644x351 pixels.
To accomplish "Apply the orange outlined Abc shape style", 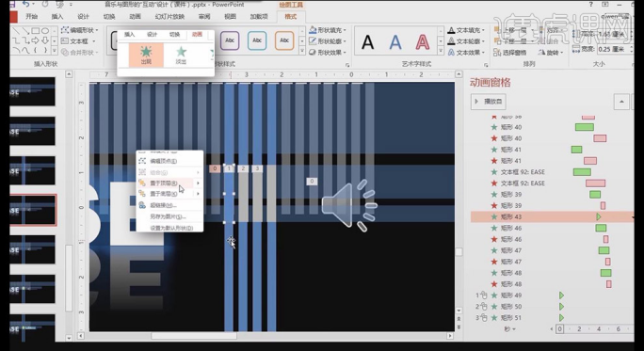I will click(x=284, y=40).
